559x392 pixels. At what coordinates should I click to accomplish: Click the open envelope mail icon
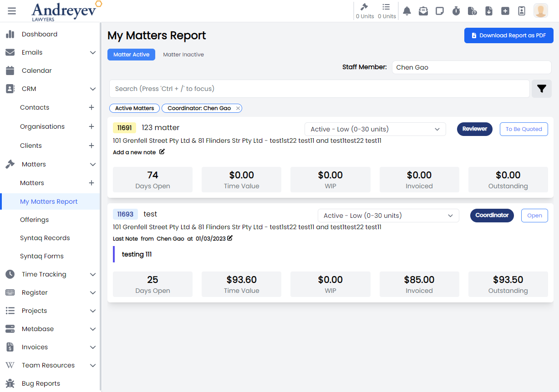(x=423, y=11)
